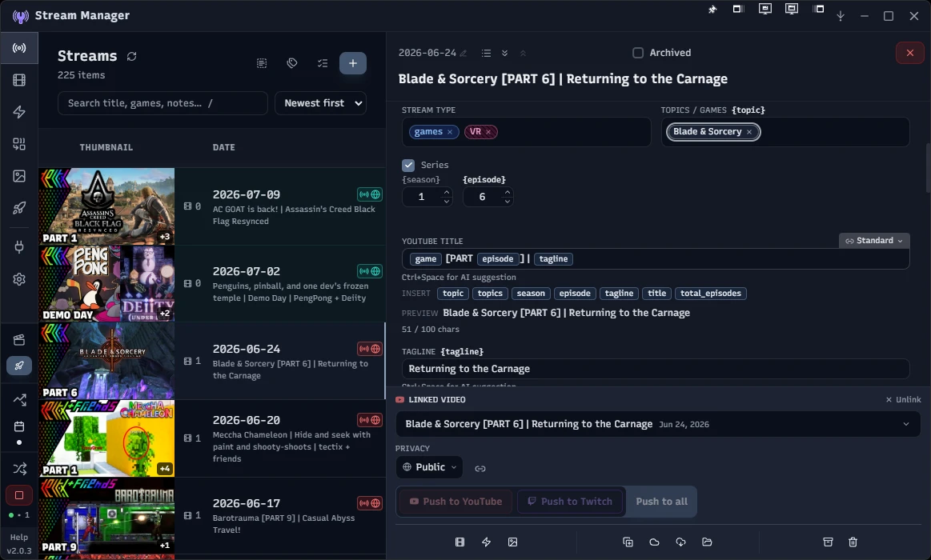The width and height of the screenshot is (931, 560).
Task: Open Help in the sidebar
Action: [19, 537]
